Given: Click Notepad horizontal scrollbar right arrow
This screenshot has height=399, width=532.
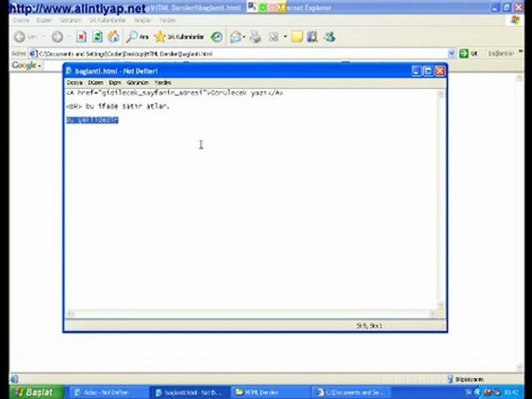Looking at the screenshot, I should [433, 314].
